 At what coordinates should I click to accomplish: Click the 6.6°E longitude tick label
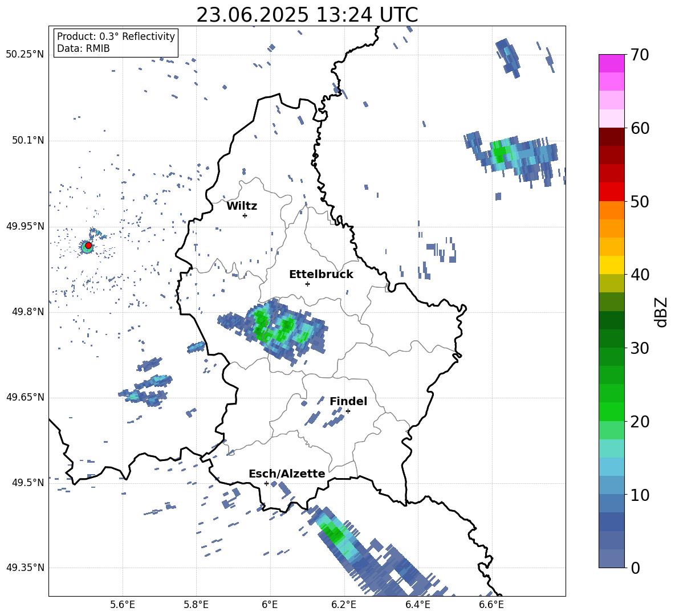491,605
